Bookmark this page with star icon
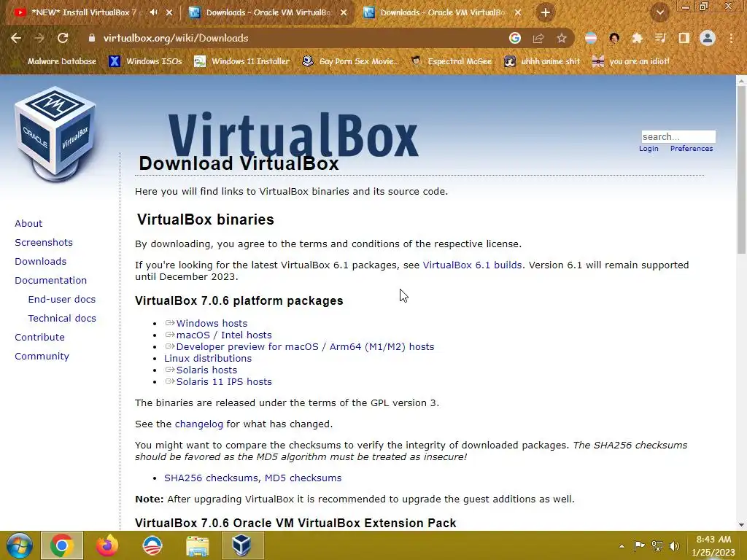Screen dimensions: 747x560 [562, 38]
